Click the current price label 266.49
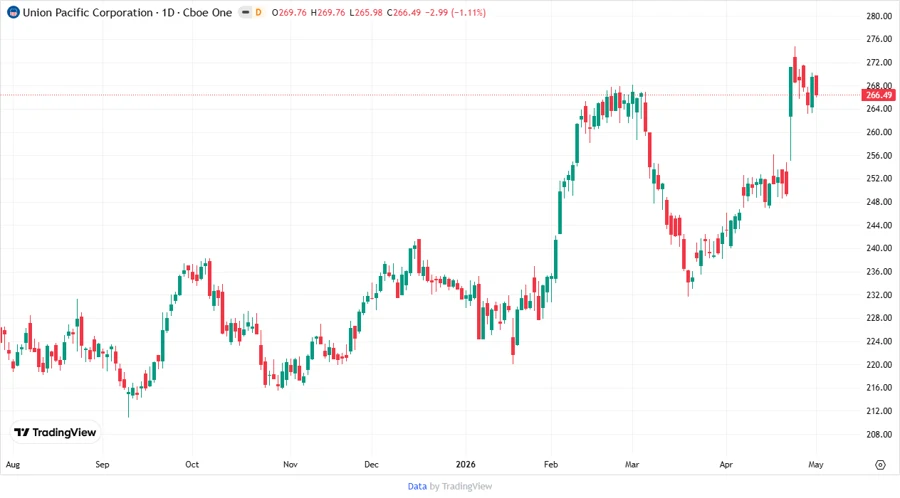The height and width of the screenshot is (498, 900). coord(878,95)
